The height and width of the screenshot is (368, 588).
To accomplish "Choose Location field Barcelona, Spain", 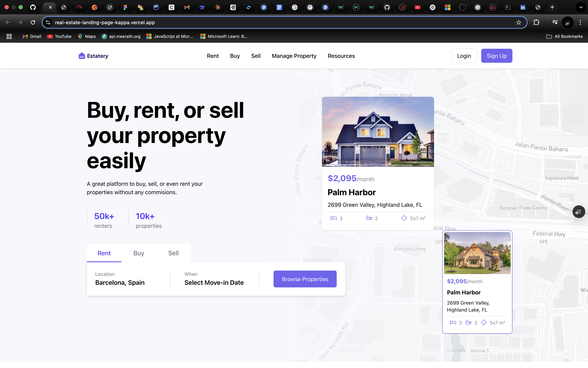I will pos(120,279).
